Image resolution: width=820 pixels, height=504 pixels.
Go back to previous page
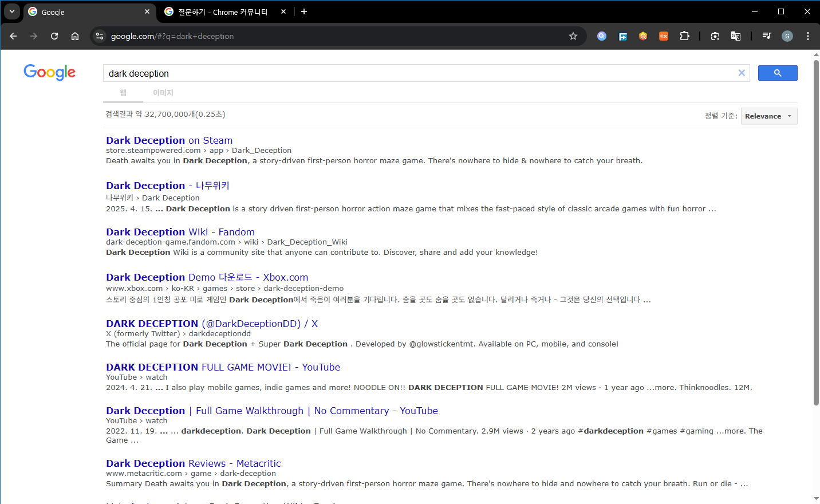(x=13, y=36)
